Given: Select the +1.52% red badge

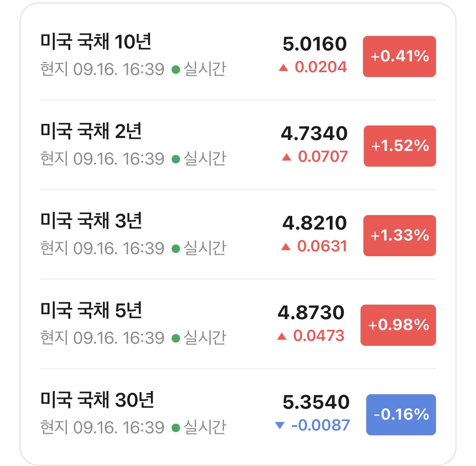Looking at the screenshot, I should coord(400,146).
